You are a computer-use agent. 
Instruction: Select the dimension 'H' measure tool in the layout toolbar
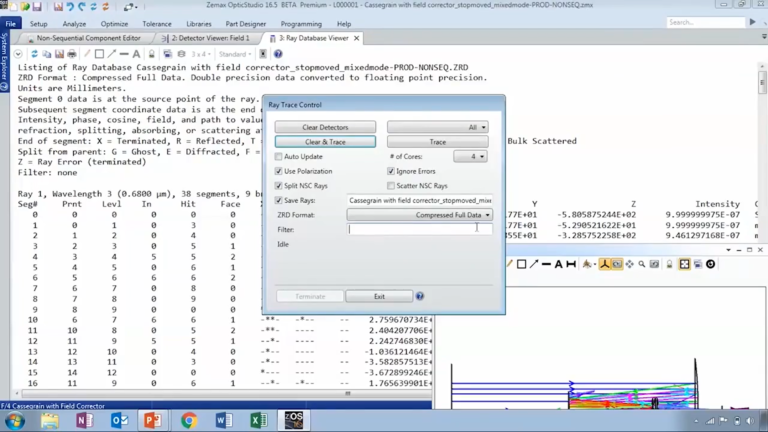pos(571,264)
